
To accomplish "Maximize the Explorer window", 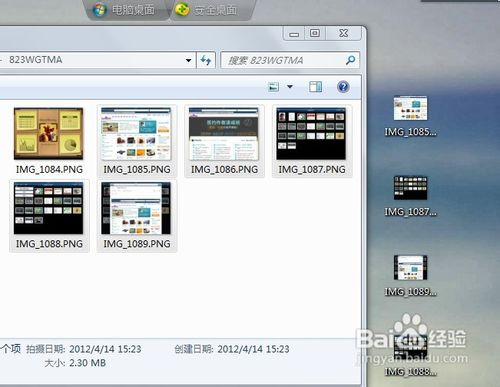I will [315, 33].
